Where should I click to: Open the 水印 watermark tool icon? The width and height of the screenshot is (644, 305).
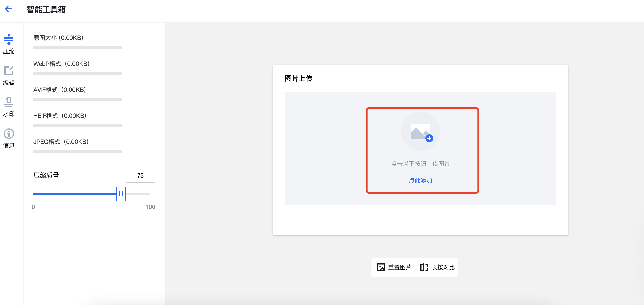click(9, 102)
